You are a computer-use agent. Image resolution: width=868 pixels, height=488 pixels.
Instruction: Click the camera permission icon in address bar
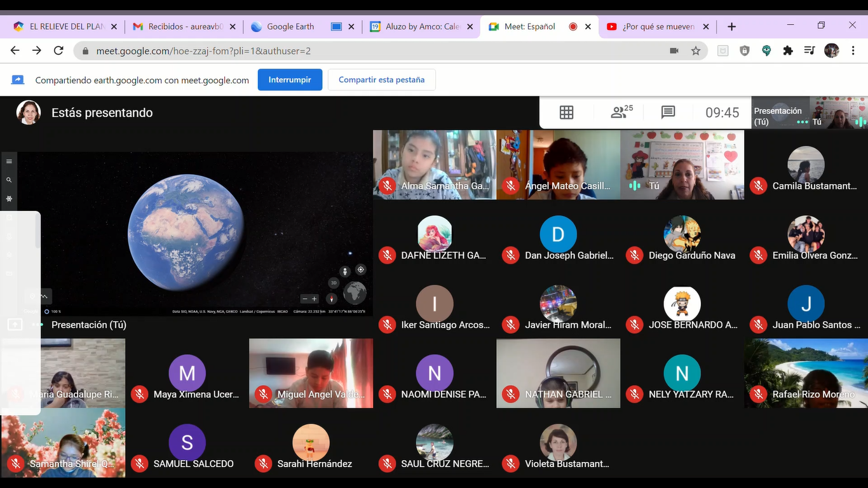click(674, 51)
